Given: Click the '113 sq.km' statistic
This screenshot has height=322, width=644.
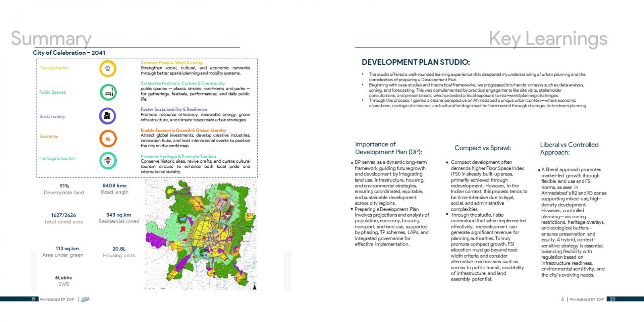Looking at the screenshot, I should pos(67,249).
